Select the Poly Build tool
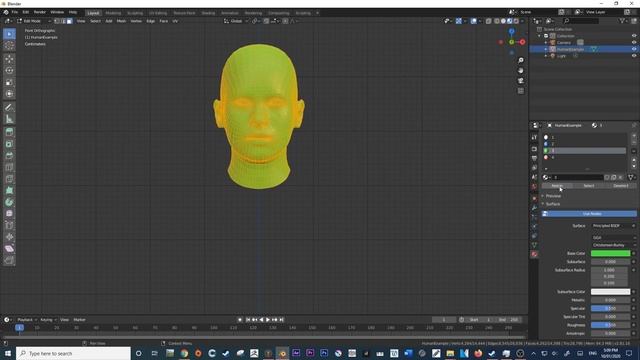The width and height of the screenshot is (640, 360). [x=9, y=190]
